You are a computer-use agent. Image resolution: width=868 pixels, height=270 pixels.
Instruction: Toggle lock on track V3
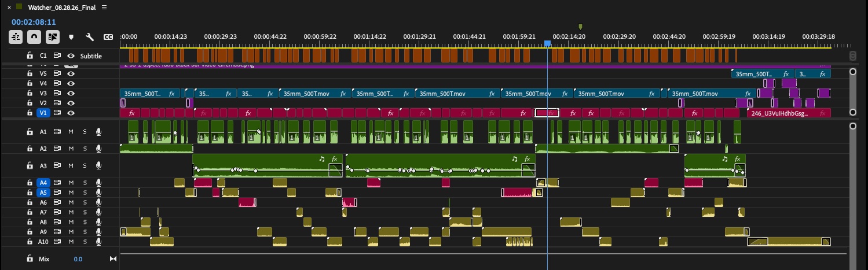click(30, 93)
